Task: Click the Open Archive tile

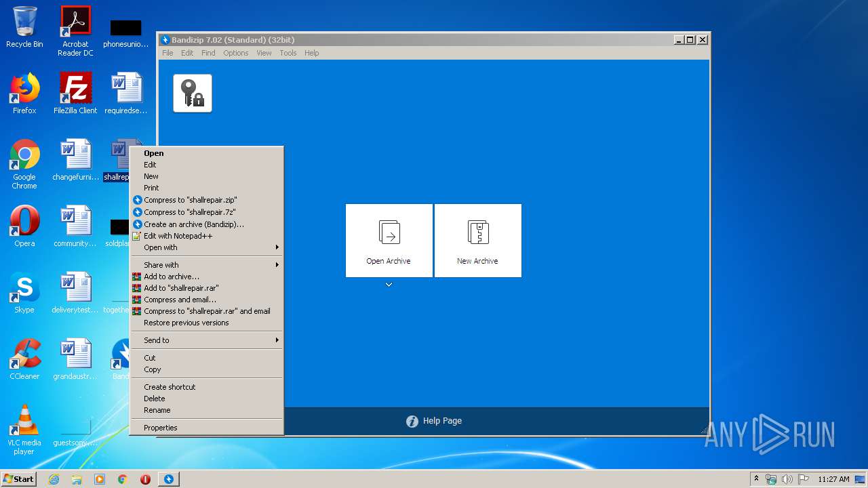Action: (389, 241)
